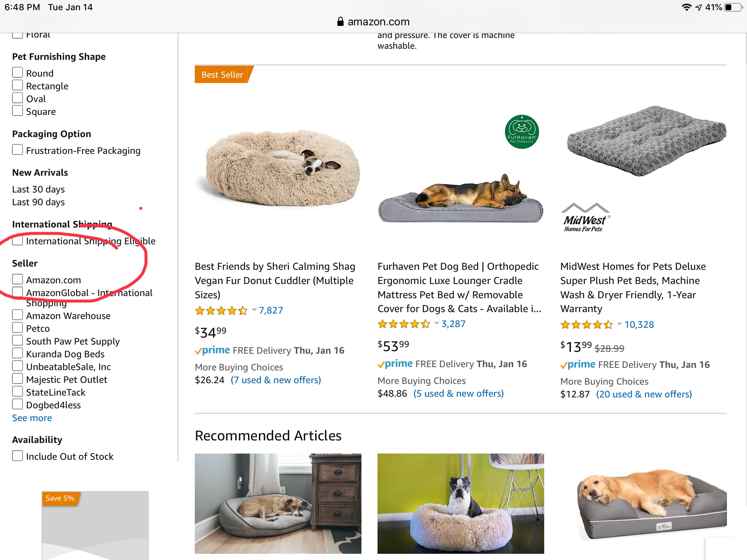
Task: Click the MidWest Homes For Pets logo
Action: (x=585, y=218)
